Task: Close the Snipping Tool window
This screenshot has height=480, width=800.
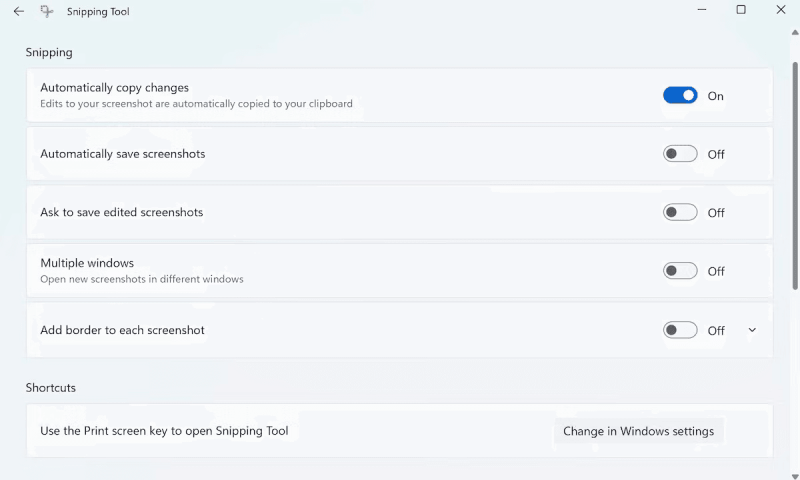Action: click(781, 10)
